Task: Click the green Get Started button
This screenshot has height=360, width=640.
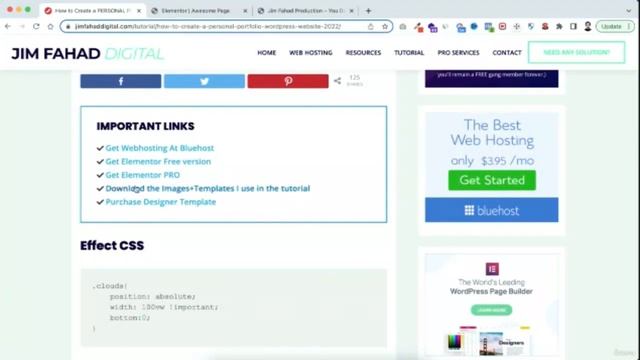Action: (x=492, y=180)
